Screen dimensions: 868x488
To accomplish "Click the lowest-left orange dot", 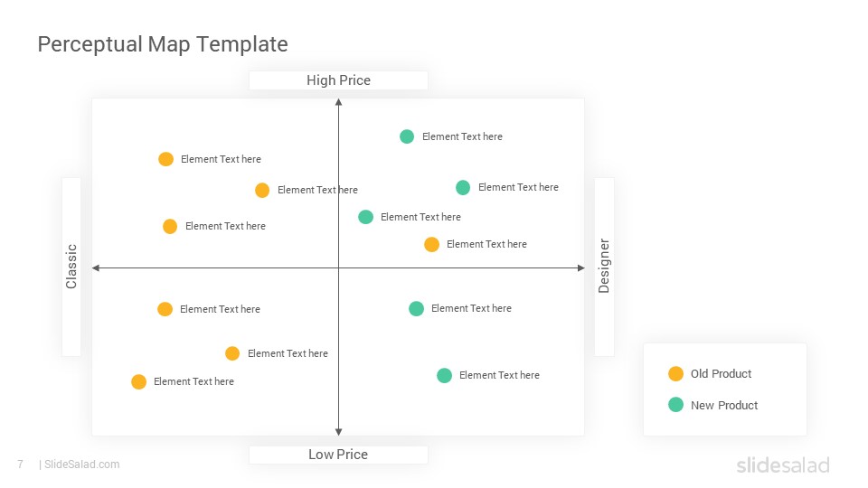I will pyautogui.click(x=138, y=381).
